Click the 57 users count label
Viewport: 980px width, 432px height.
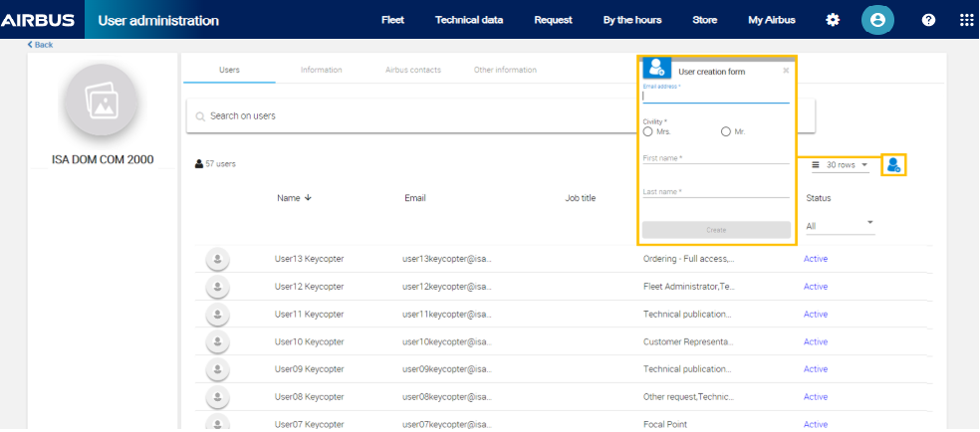click(216, 164)
